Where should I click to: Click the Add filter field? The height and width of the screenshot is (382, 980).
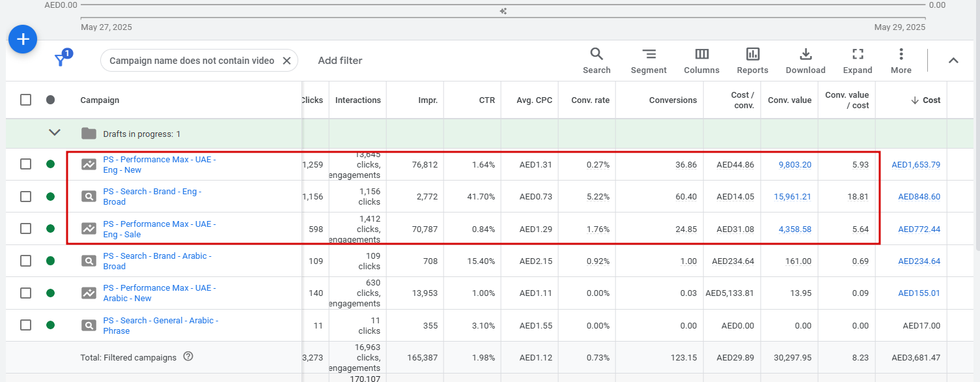(340, 61)
